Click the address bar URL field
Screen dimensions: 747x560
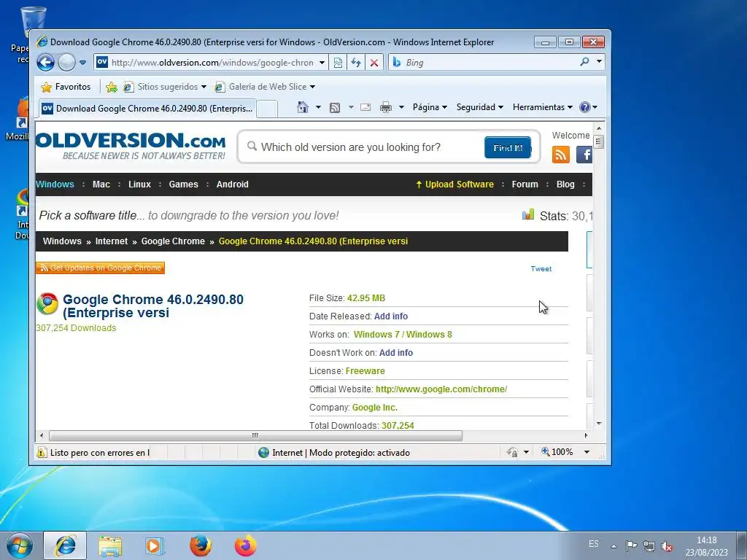212,63
